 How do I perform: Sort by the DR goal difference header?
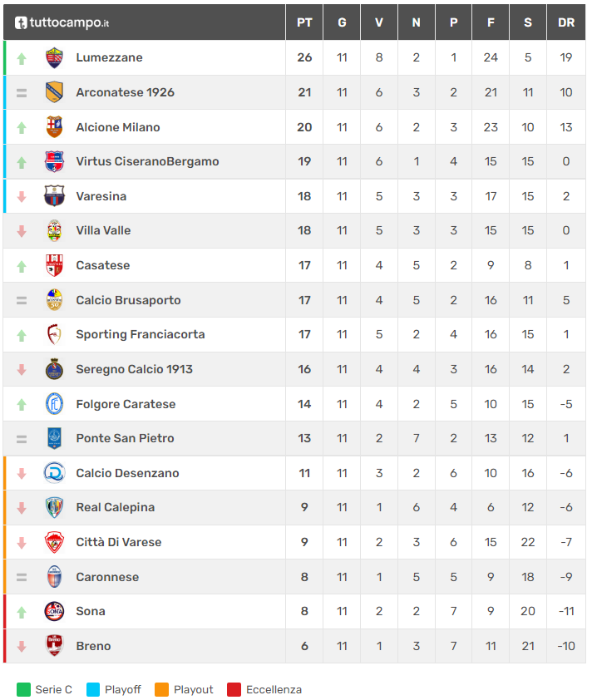566,22
